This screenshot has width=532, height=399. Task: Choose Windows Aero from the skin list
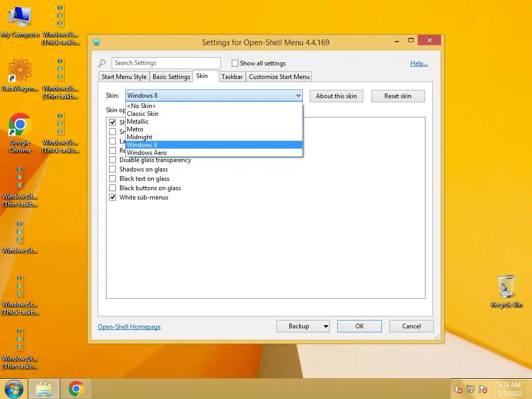[x=214, y=153]
